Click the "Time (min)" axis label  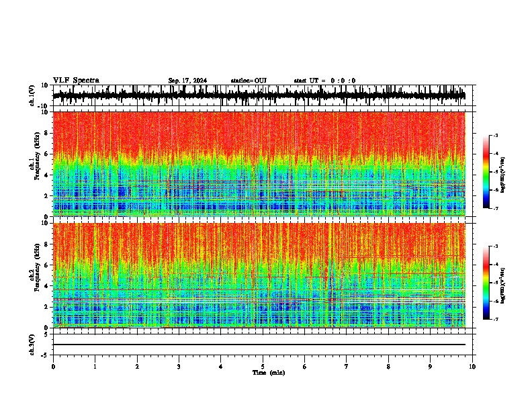tap(269, 373)
